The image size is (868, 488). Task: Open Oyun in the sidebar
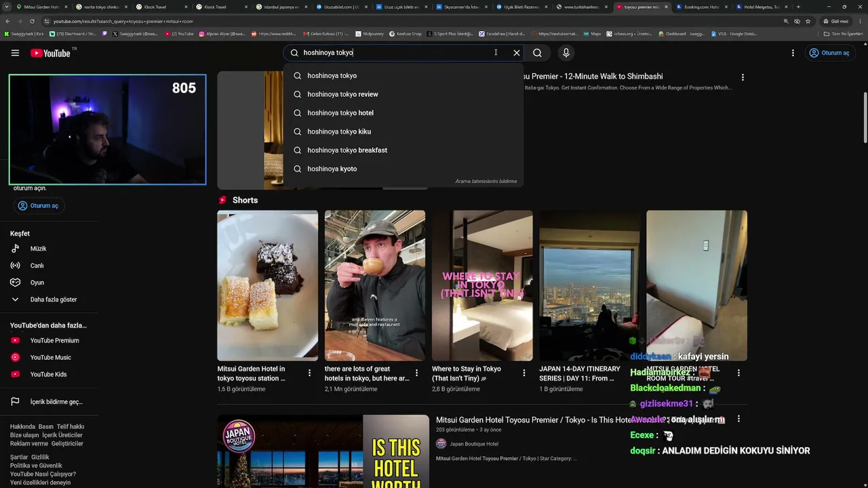click(49, 283)
